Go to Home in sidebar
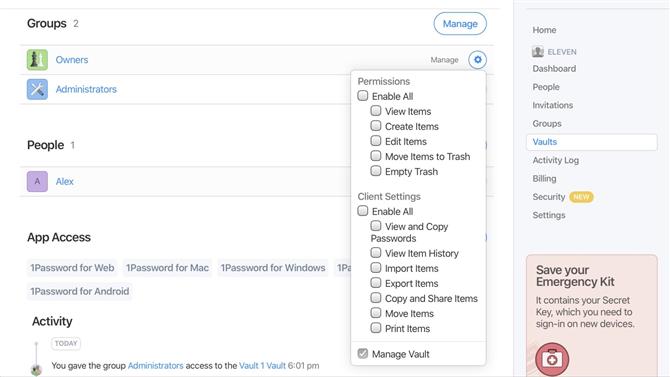The width and height of the screenshot is (670, 377). (544, 30)
